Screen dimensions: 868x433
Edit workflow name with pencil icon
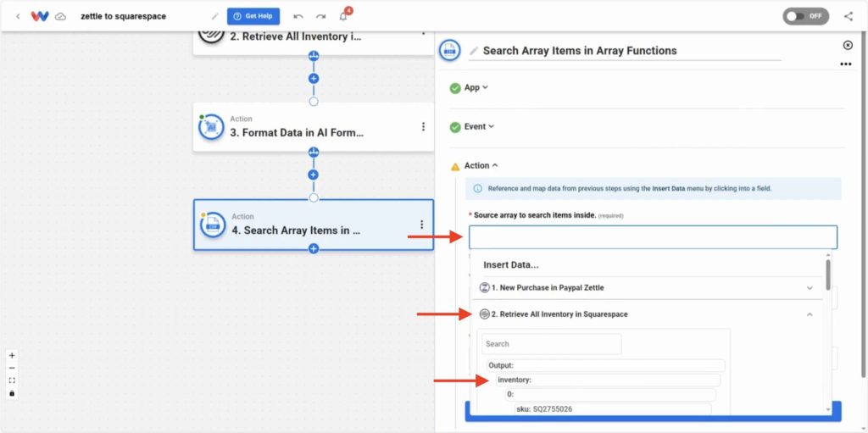tap(214, 16)
